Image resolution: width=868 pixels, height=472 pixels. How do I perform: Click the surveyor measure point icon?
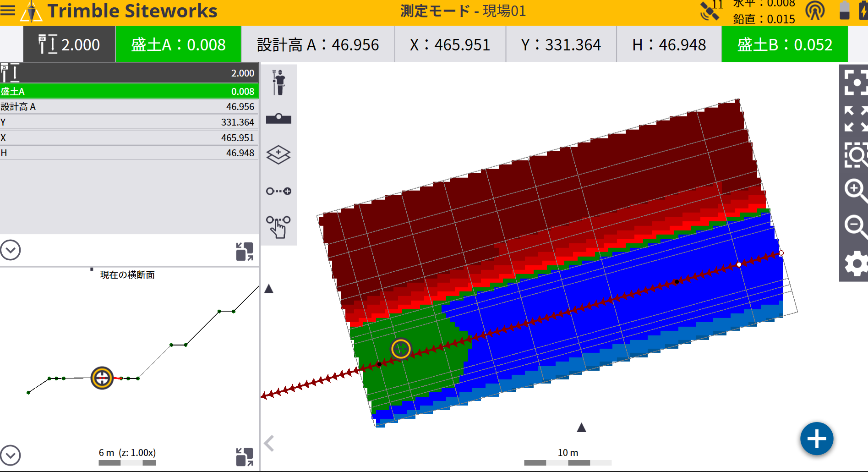(x=278, y=83)
